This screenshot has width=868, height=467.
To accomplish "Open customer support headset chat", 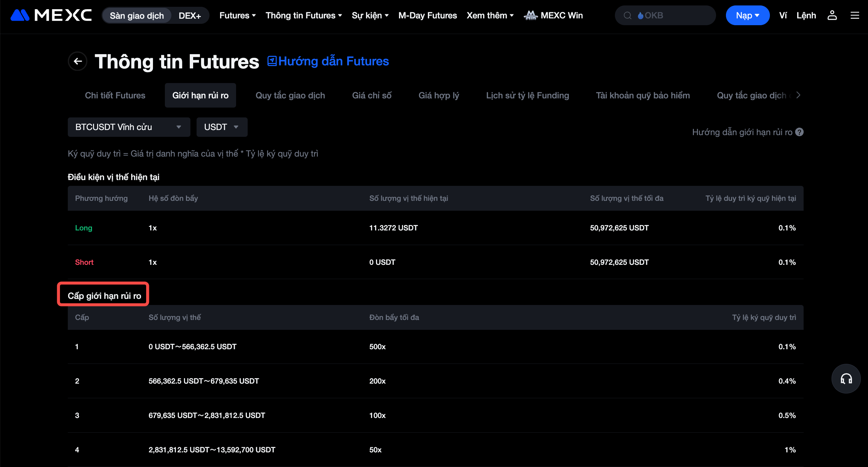I will point(846,379).
